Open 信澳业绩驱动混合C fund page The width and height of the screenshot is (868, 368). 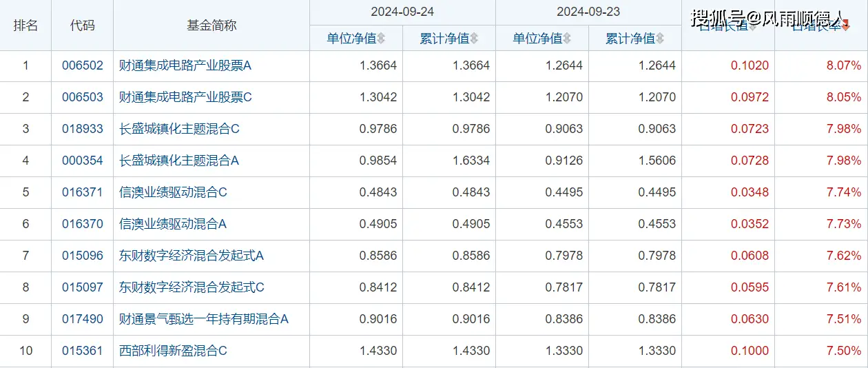174,192
